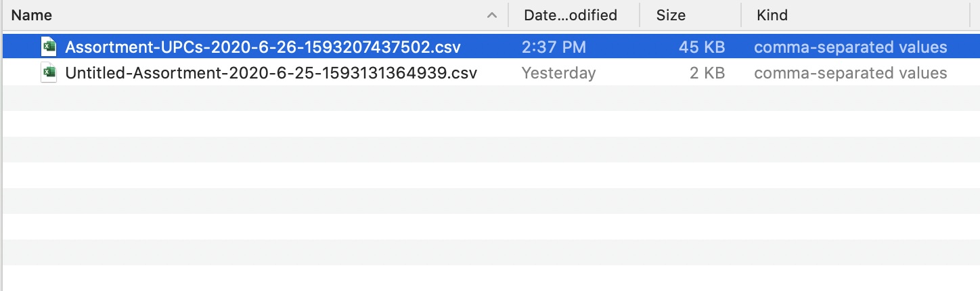
Task: Click the first file's comma-separated values kind
Action: [851, 47]
